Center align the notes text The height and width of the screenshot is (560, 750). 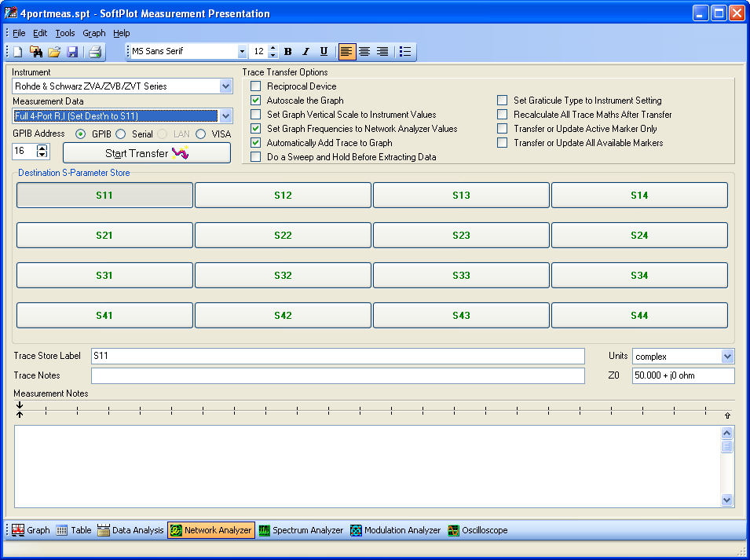(x=364, y=52)
